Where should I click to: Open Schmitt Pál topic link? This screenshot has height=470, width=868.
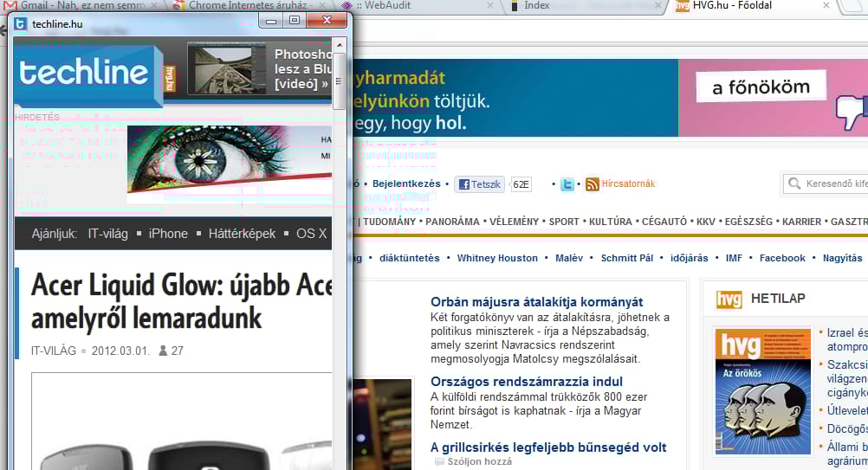point(626,258)
